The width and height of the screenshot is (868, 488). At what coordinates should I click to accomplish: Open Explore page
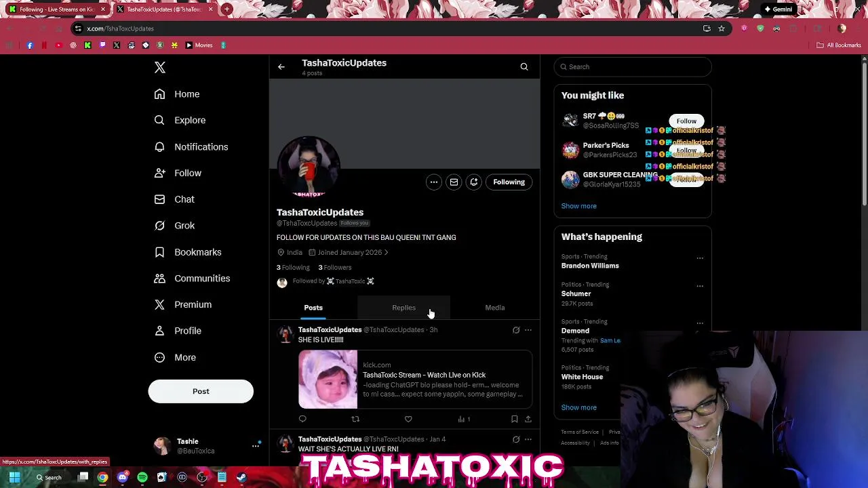pyautogui.click(x=180, y=120)
